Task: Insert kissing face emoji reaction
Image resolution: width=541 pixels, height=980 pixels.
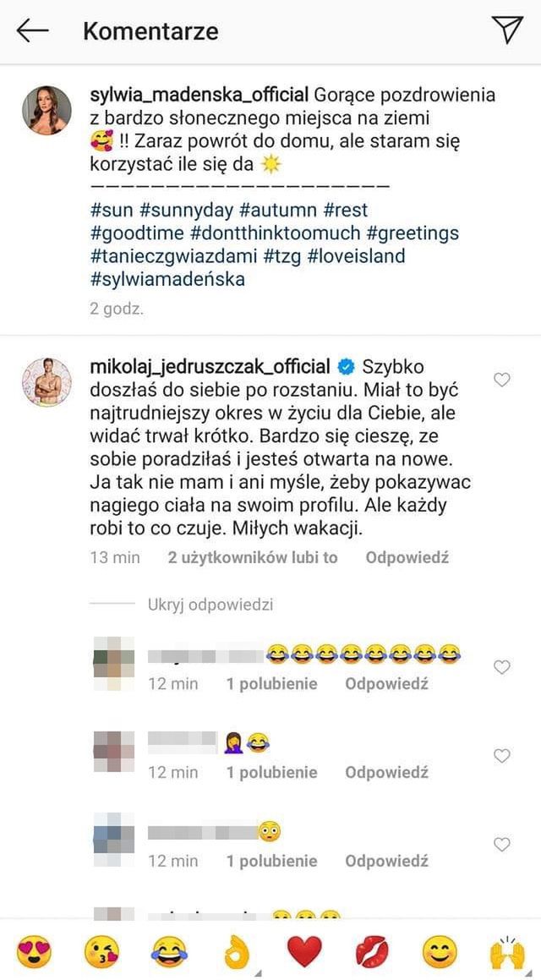Action: pos(101,952)
